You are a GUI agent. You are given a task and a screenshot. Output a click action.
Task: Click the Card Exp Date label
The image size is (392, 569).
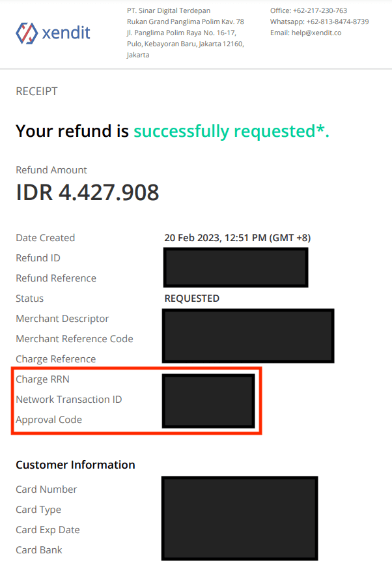[x=48, y=530]
